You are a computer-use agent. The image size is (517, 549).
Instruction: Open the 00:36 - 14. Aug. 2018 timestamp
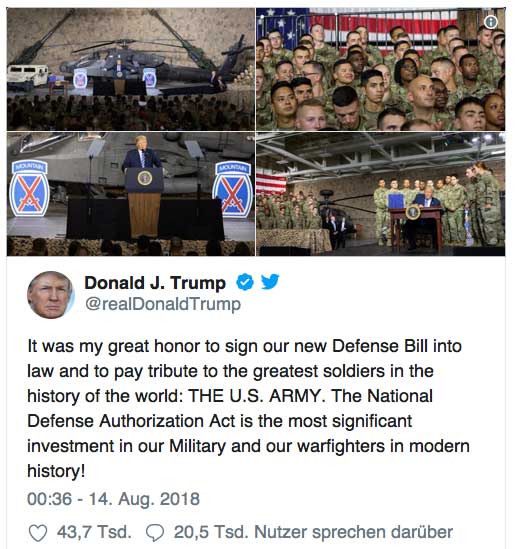113,499
